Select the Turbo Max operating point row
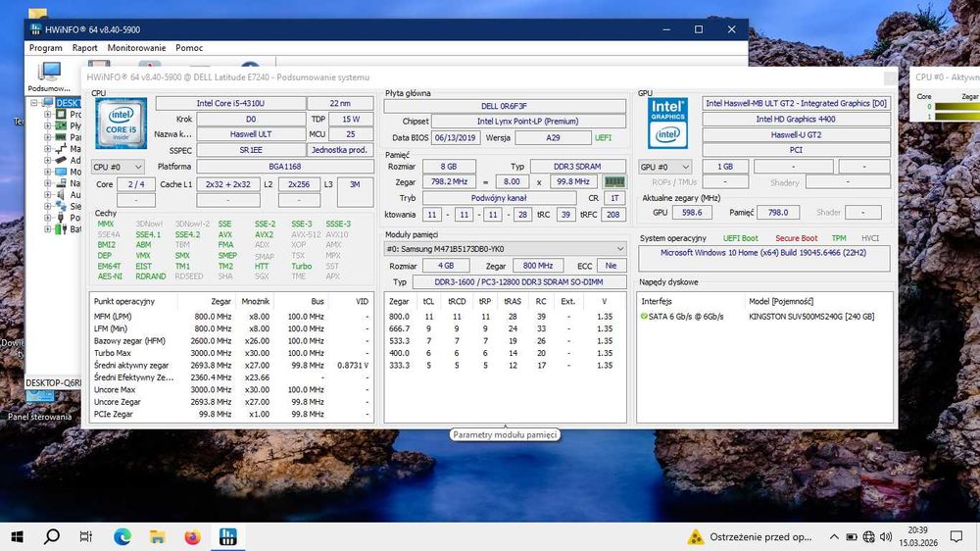This screenshot has width=980, height=551. click(x=231, y=353)
